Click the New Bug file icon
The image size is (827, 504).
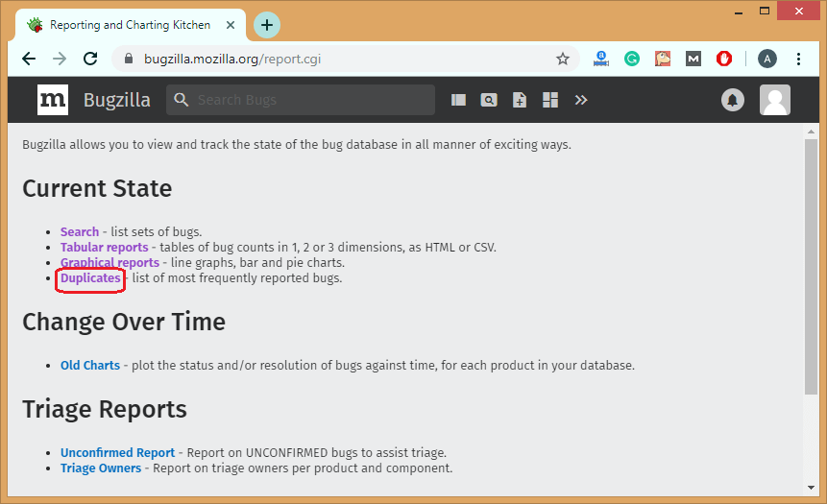[x=520, y=100]
